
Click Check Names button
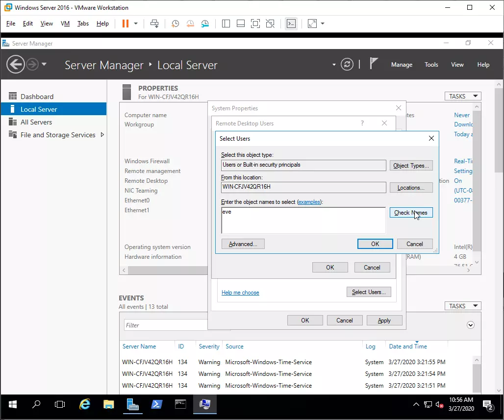click(411, 212)
